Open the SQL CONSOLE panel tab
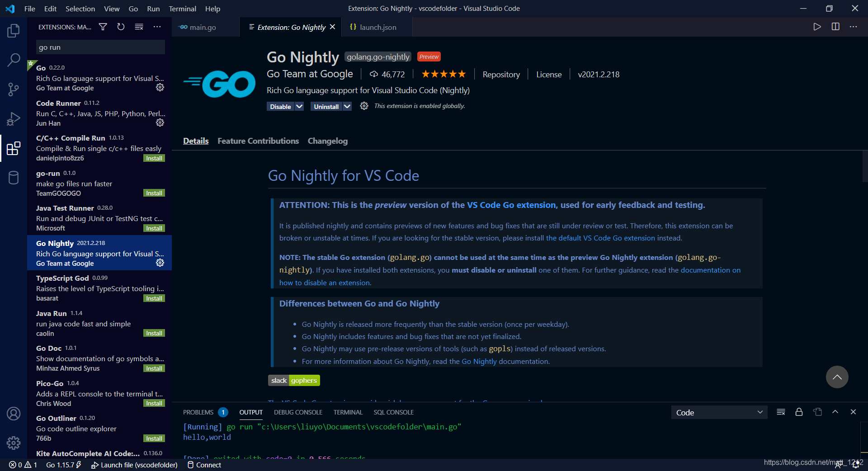 (x=393, y=412)
